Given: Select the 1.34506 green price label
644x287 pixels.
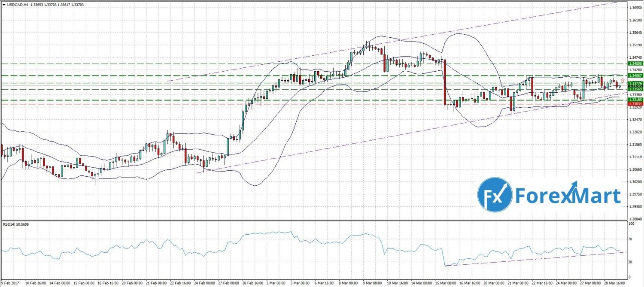Looking at the screenshot, I should click(635, 63).
